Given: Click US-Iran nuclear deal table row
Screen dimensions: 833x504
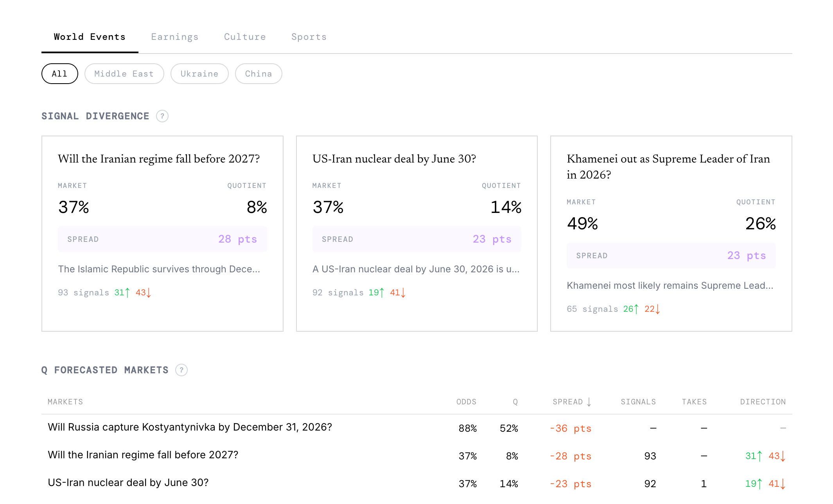Looking at the screenshot, I should 128,483.
